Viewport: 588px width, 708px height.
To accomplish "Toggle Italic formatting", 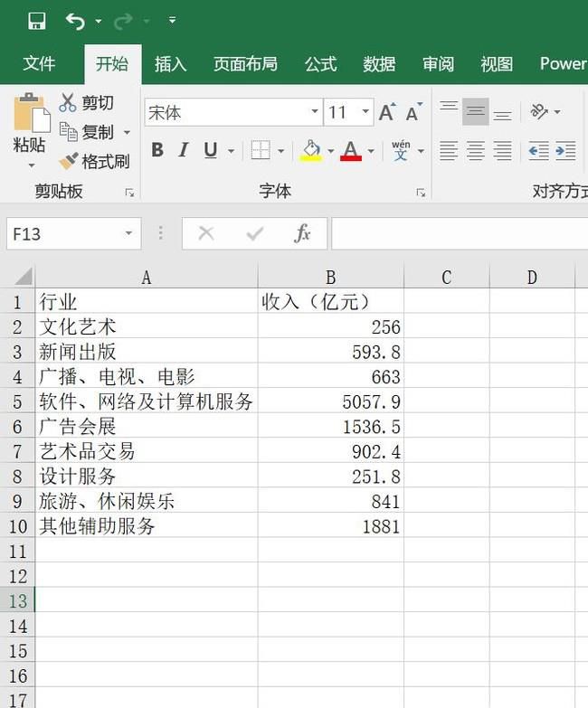I will 184,151.
